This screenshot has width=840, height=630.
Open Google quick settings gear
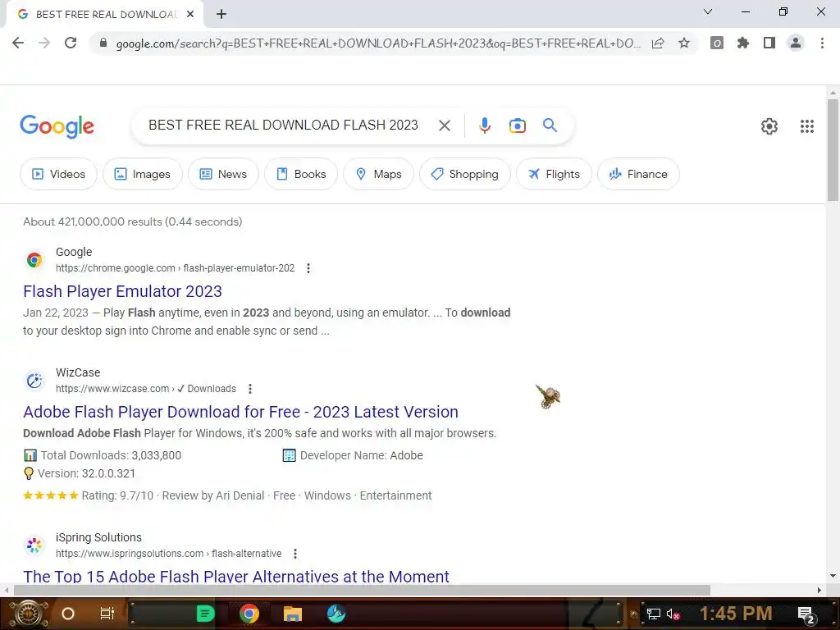[x=769, y=126]
